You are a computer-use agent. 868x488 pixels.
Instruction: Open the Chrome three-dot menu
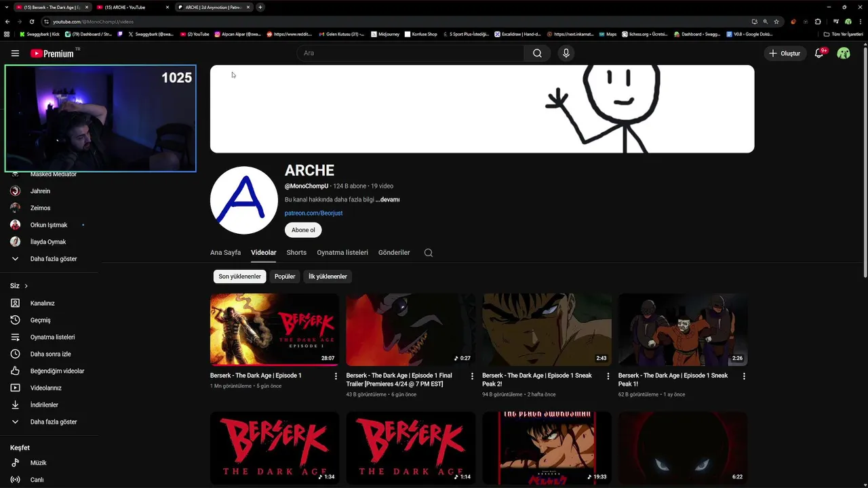(x=860, y=22)
